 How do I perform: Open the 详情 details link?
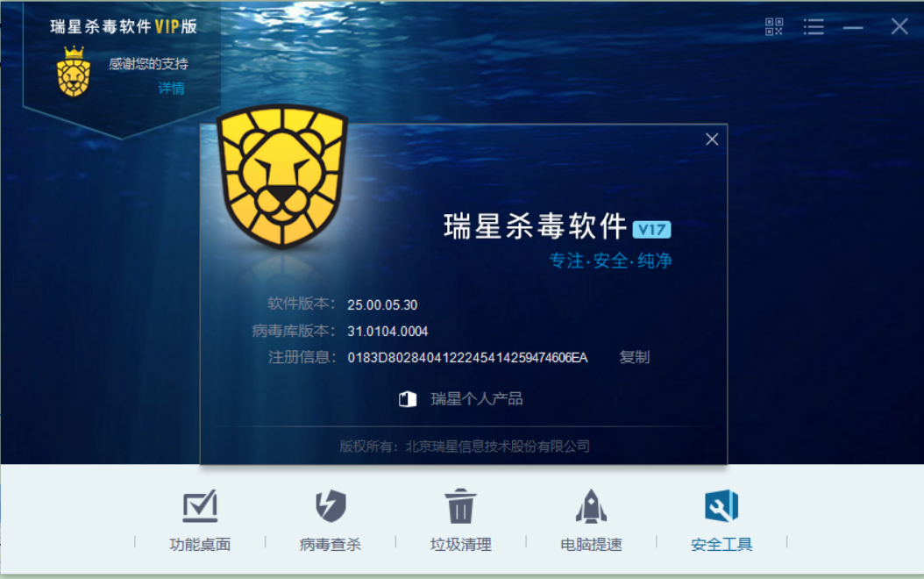tap(172, 89)
